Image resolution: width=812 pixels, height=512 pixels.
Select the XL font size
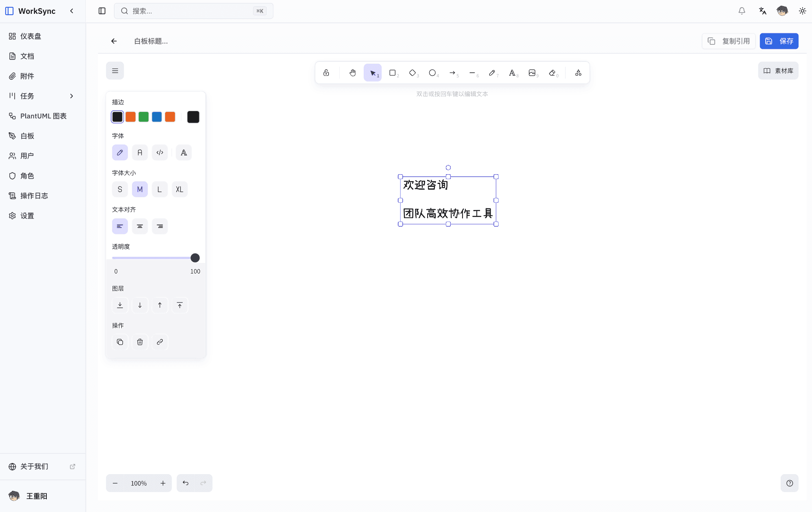click(179, 189)
